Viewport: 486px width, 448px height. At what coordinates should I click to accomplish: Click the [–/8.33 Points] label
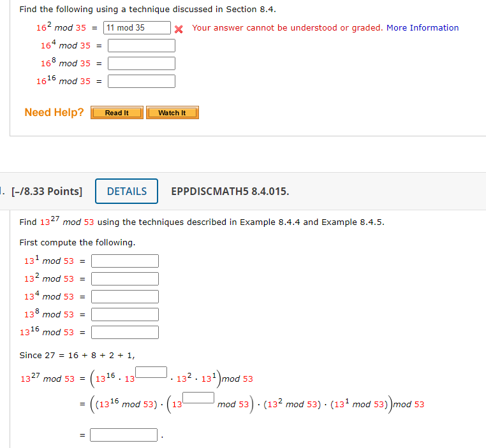pos(47,191)
